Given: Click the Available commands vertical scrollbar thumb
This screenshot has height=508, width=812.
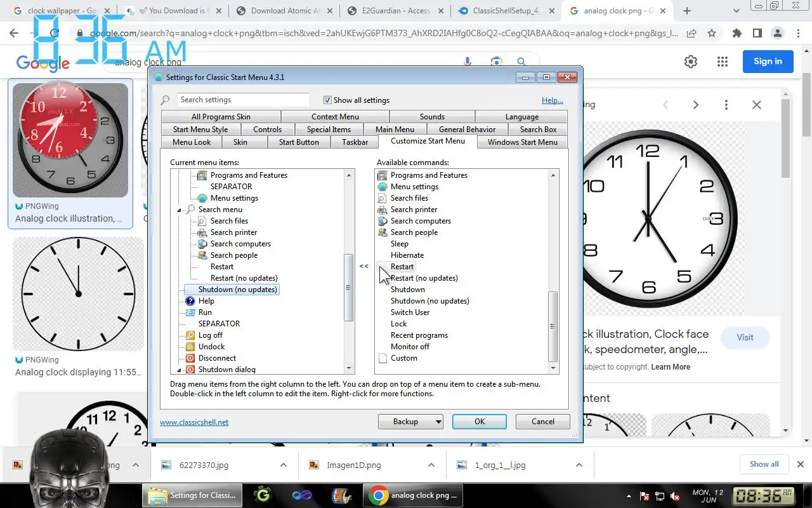Looking at the screenshot, I should [553, 326].
